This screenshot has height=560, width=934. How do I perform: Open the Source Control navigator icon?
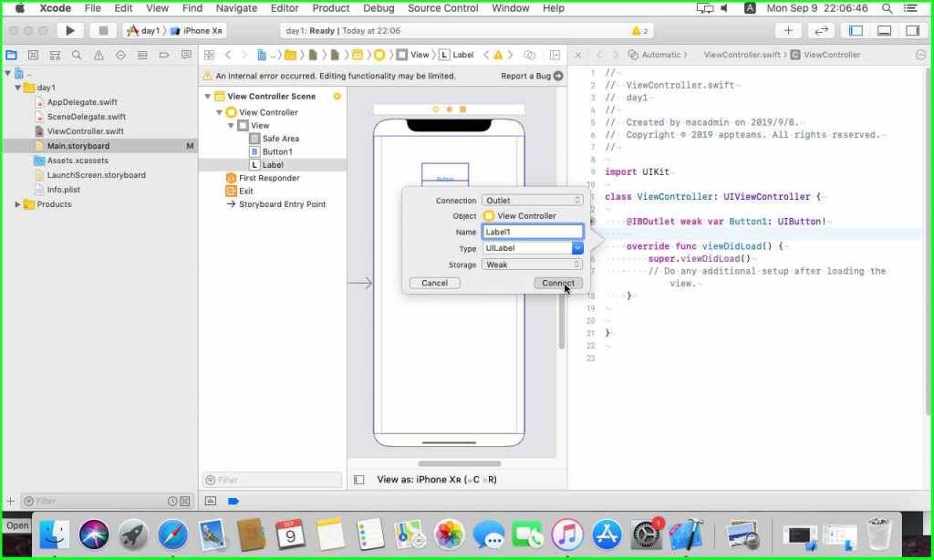[x=33, y=55]
